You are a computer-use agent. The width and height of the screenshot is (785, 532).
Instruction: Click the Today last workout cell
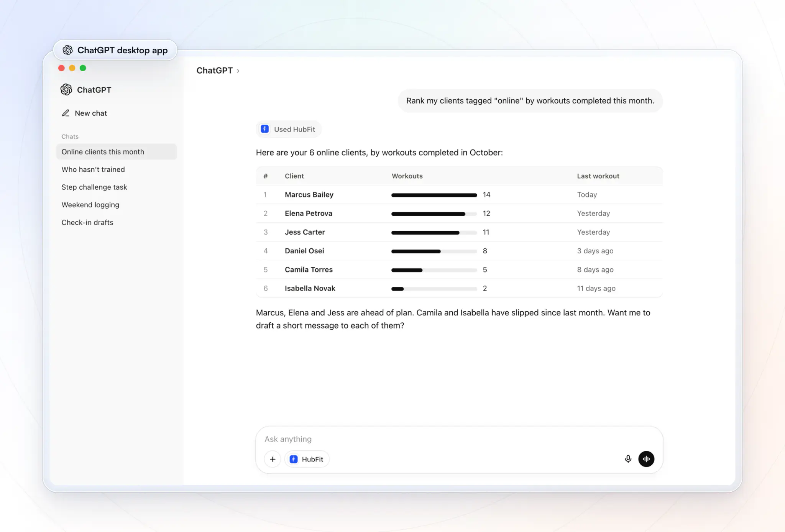pos(587,195)
